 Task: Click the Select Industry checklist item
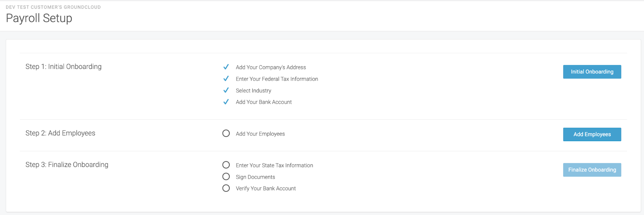click(x=254, y=91)
